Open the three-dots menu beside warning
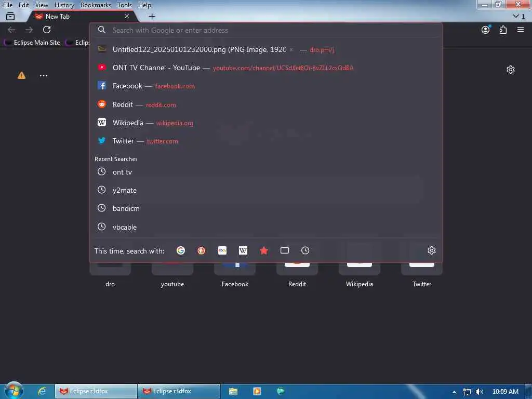The width and height of the screenshot is (532, 399). pos(44,75)
